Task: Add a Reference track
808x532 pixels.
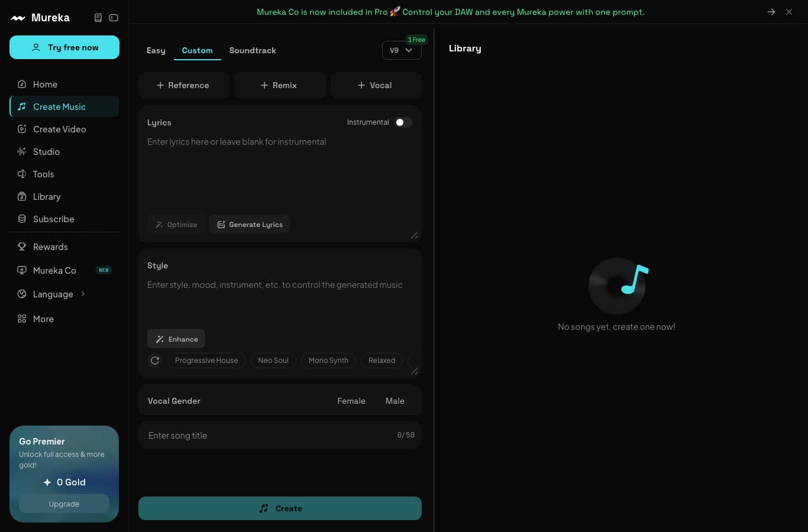Action: point(183,85)
